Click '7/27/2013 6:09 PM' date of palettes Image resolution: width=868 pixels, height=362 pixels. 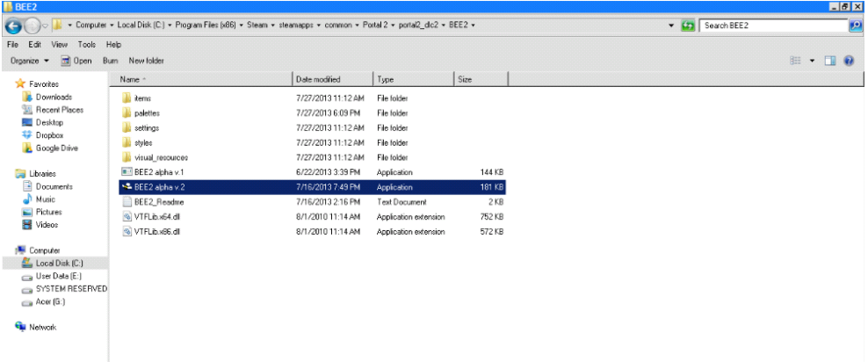[329, 113]
